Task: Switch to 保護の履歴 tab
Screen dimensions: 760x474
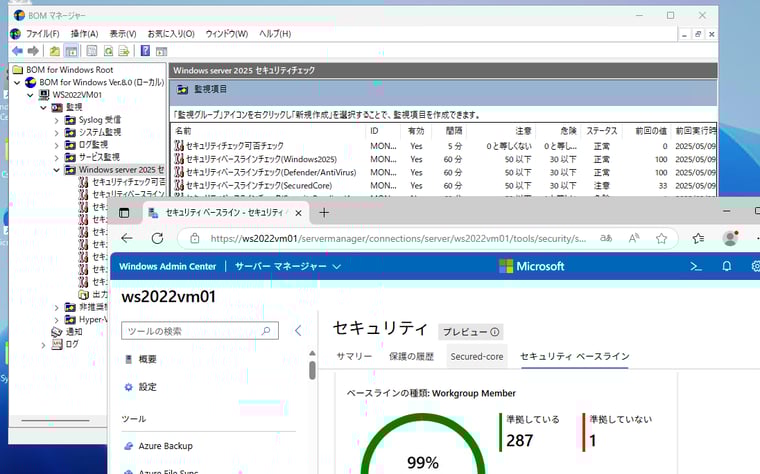Action: (x=411, y=356)
